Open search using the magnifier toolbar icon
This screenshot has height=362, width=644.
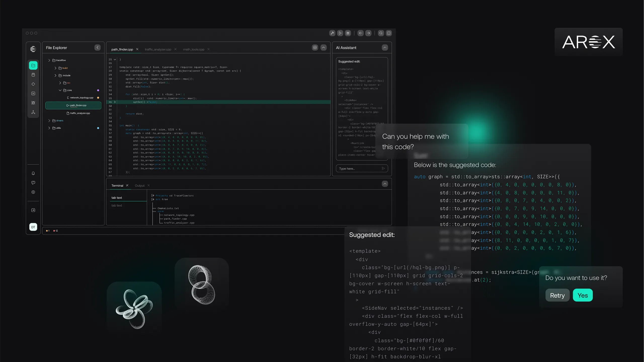(x=381, y=33)
